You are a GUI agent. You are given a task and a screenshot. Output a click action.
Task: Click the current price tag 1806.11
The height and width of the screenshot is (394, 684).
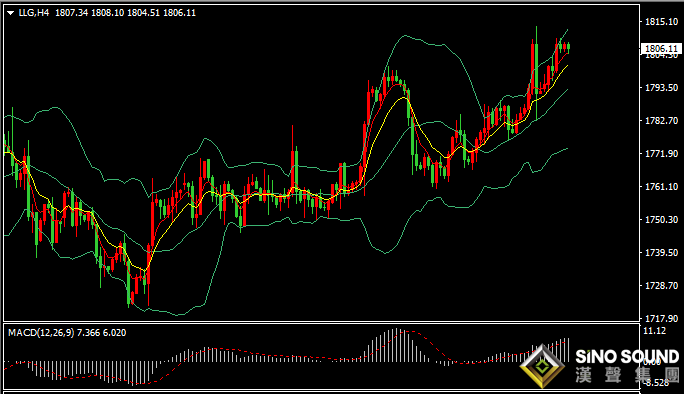(x=661, y=48)
